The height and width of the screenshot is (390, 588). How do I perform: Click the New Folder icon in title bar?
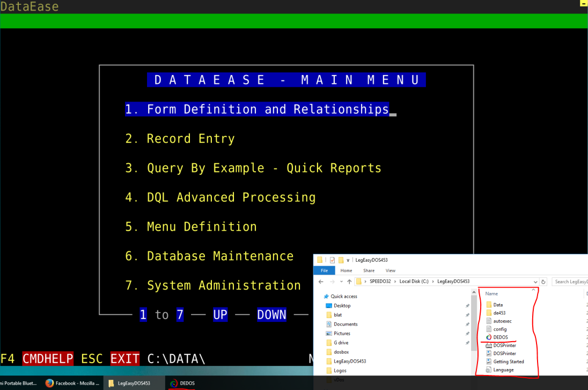pos(341,260)
